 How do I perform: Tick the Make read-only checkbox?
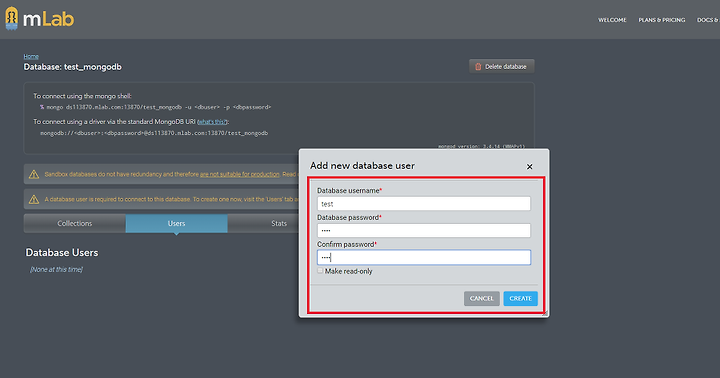pyautogui.click(x=320, y=271)
